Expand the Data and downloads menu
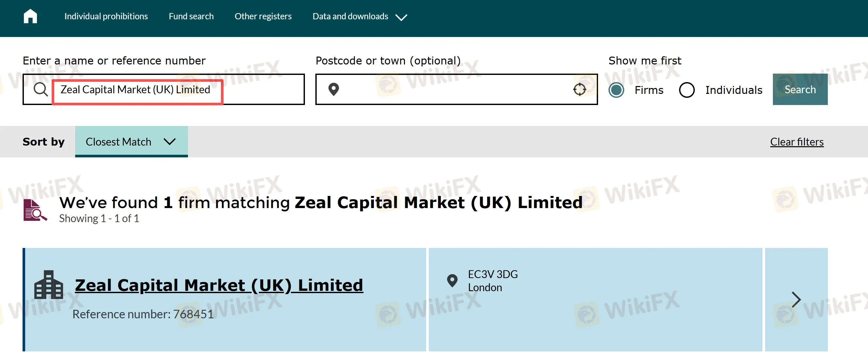 coord(359,17)
